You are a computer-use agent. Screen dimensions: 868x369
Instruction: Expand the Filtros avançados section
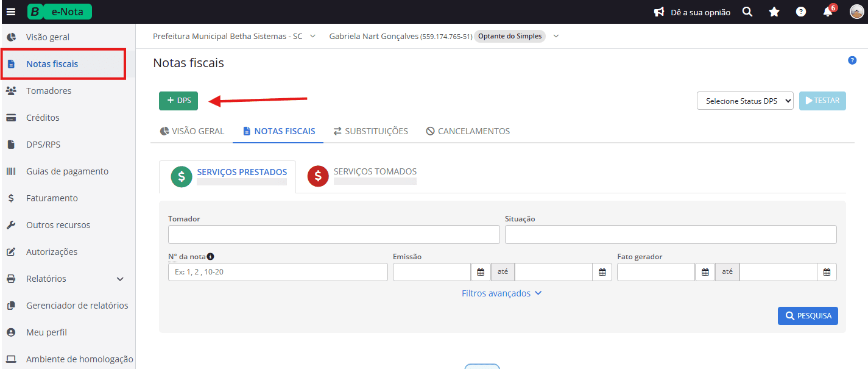click(x=501, y=293)
